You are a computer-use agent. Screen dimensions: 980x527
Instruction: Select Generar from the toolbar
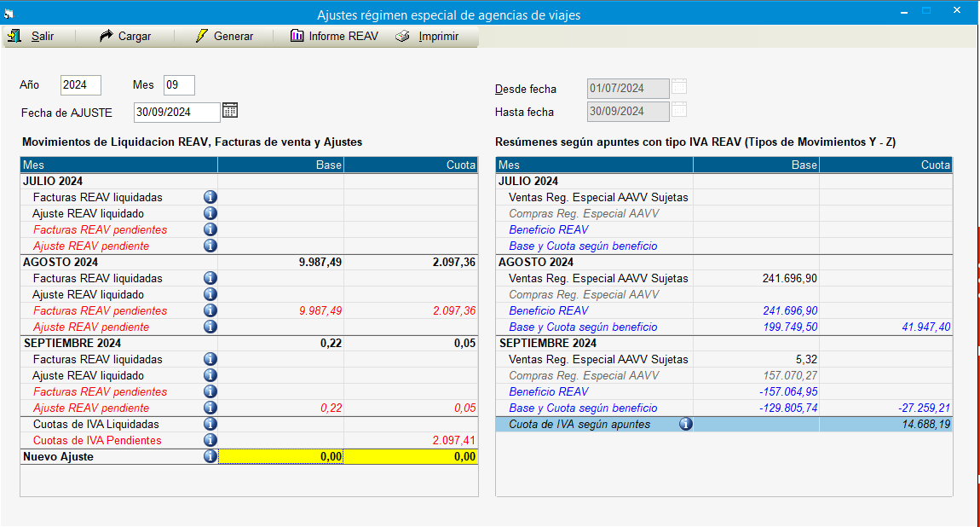(226, 36)
